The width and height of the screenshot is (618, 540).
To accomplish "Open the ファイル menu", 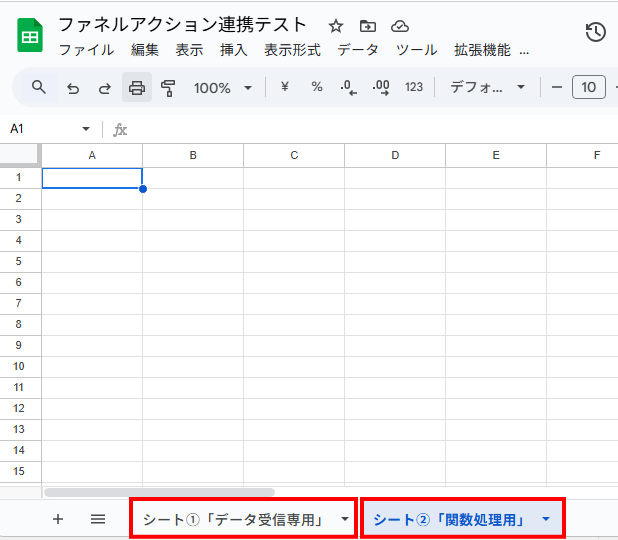I will (86, 50).
